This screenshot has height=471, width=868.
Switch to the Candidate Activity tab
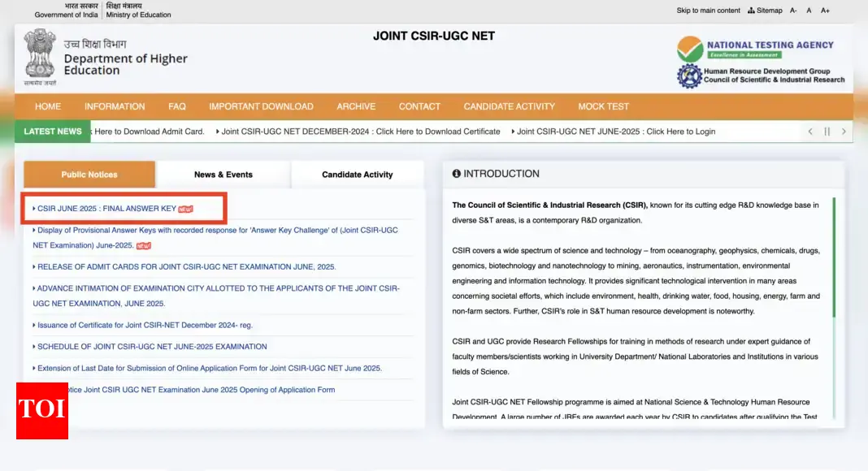pos(357,175)
